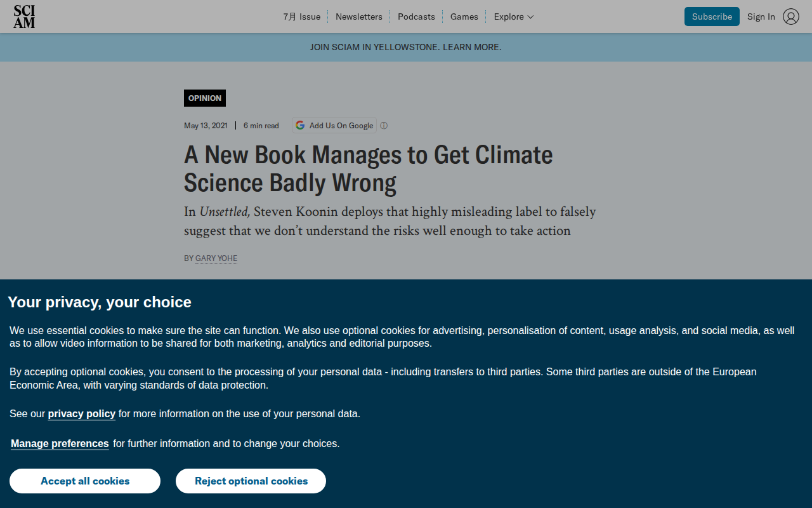Screen dimensions: 812x508
Task: Click the info icon beside Add Us On Google
Action: coord(384,126)
